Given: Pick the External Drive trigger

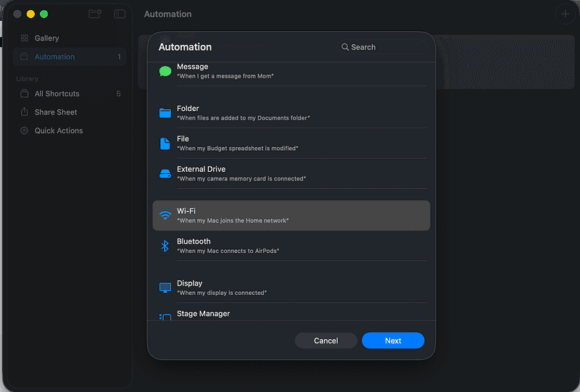Looking at the screenshot, I should click(x=291, y=174).
